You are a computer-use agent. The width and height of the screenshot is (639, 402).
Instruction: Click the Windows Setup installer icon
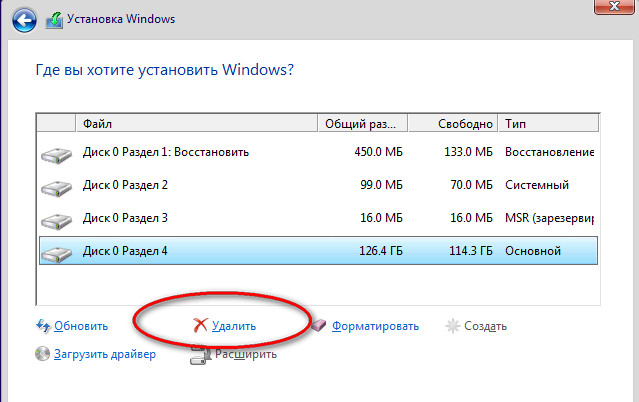(54, 20)
